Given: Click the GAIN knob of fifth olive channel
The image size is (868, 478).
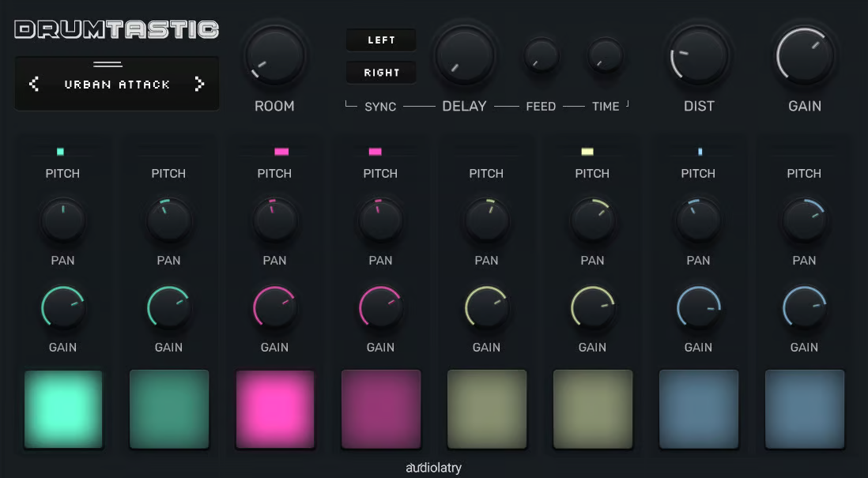Looking at the screenshot, I should point(487,307).
